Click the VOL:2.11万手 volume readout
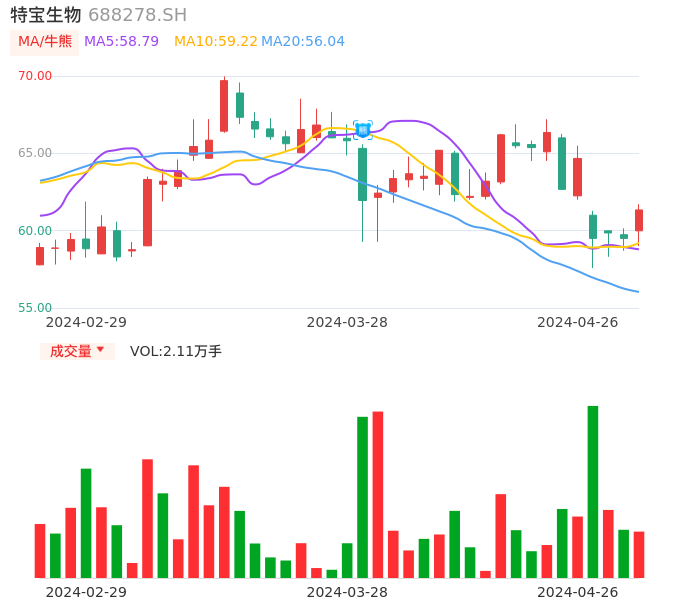The height and width of the screenshot is (606, 686). (176, 351)
